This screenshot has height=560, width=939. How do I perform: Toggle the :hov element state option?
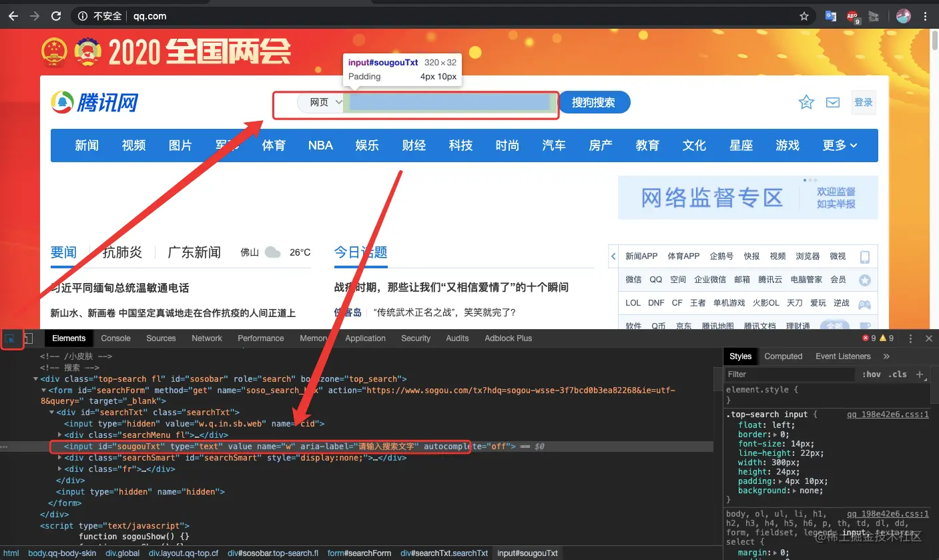pyautogui.click(x=871, y=374)
